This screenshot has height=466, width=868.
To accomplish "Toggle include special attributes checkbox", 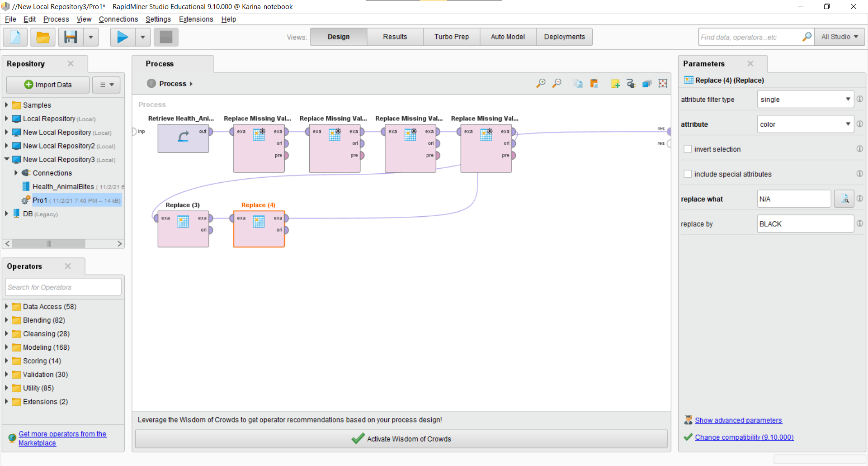I will (688, 174).
